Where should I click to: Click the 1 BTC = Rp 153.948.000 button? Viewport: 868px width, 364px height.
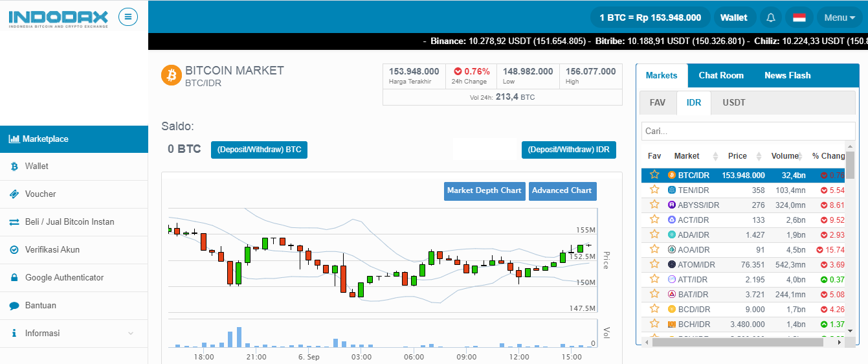(x=651, y=17)
